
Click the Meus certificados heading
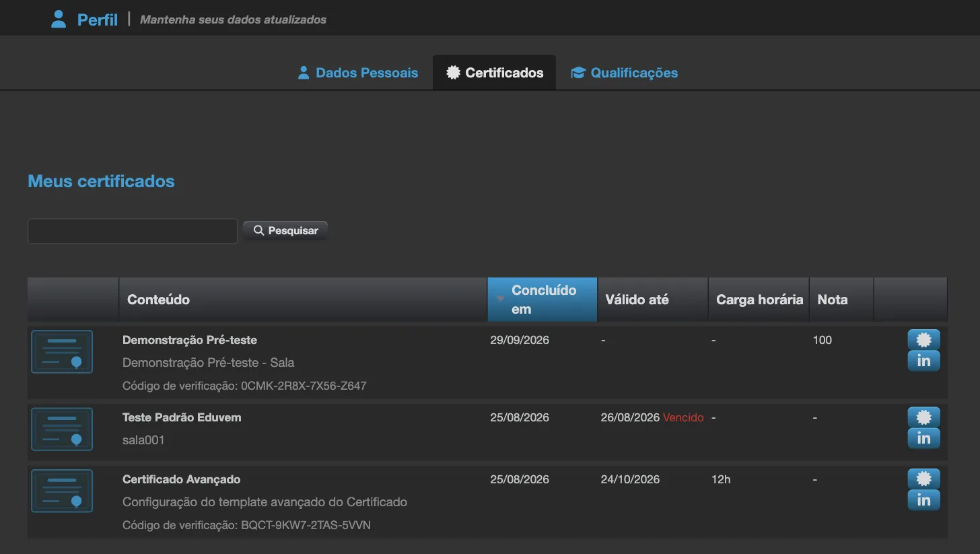pos(101,181)
